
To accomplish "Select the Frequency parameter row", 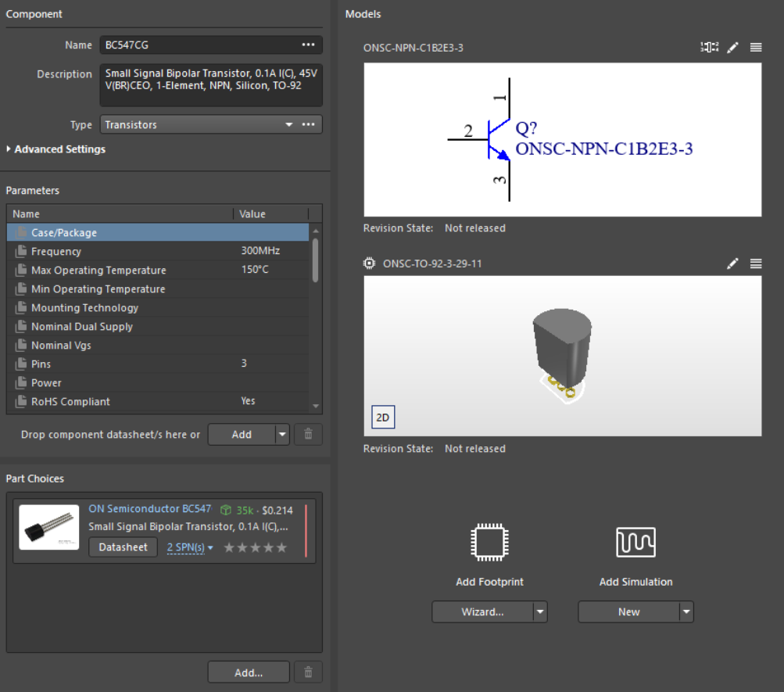I will click(158, 252).
